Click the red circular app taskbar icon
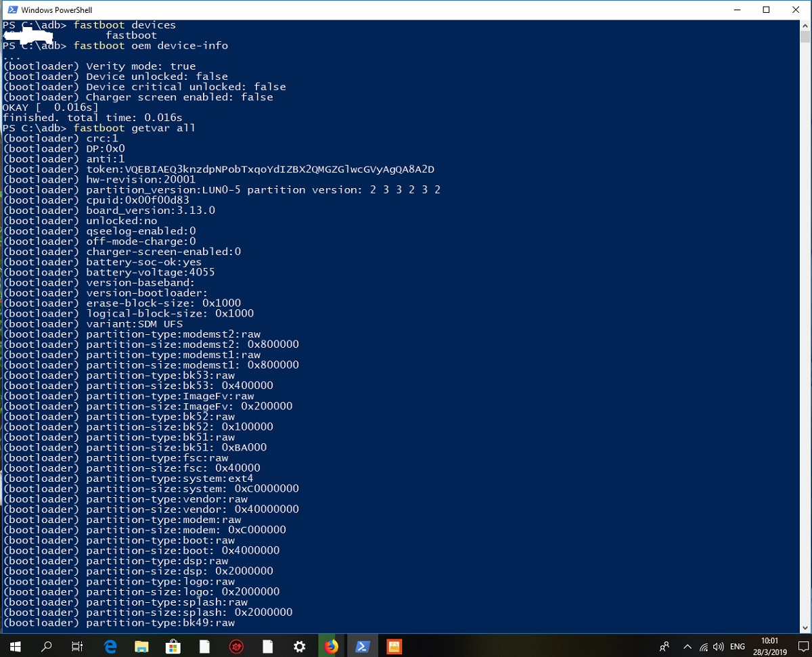The height and width of the screenshot is (657, 812). pos(236,646)
